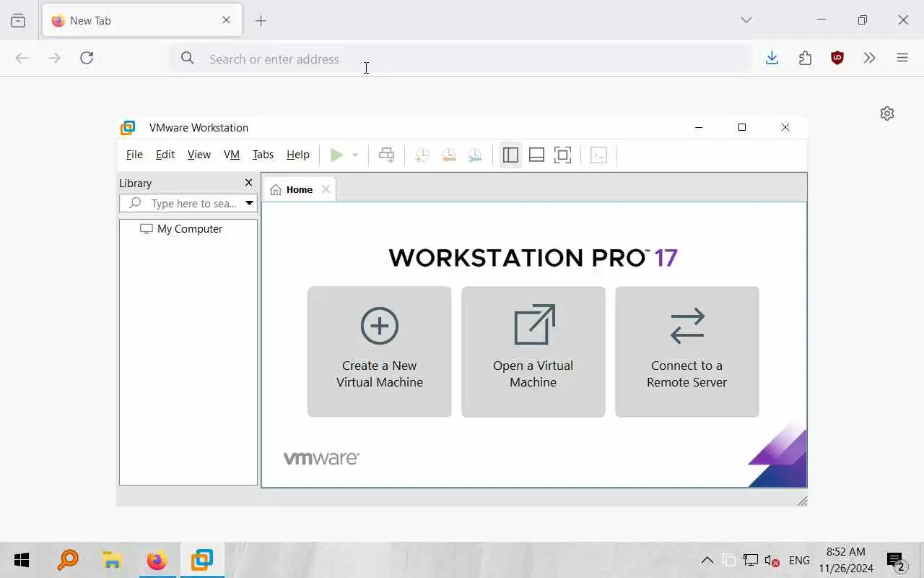924x578 pixels.
Task: Toggle the thumbnail bar view icon
Action: click(536, 155)
